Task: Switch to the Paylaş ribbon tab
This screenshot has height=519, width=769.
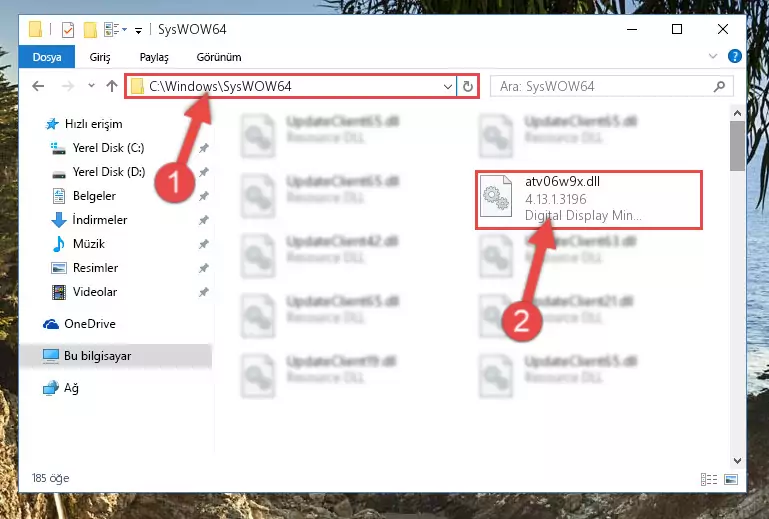Action: tap(154, 57)
